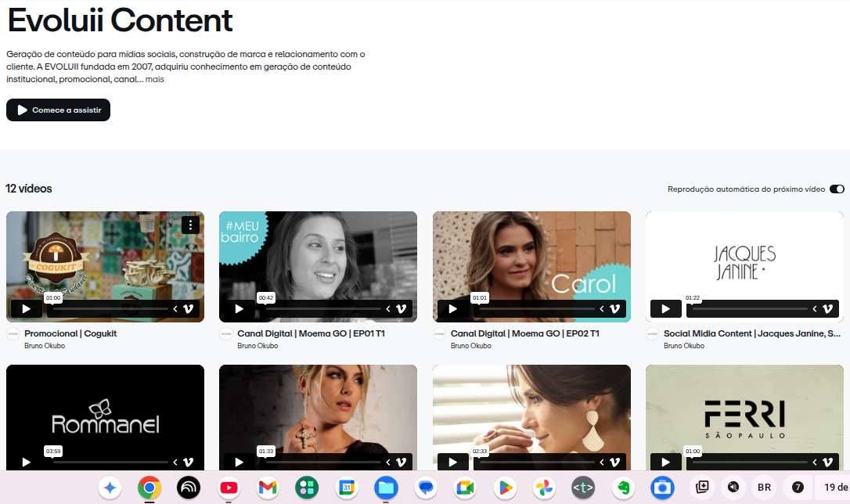Open Bruno Okubo under the Jacques Janine video
Viewport: 850px width, 504px height.
[683, 346]
